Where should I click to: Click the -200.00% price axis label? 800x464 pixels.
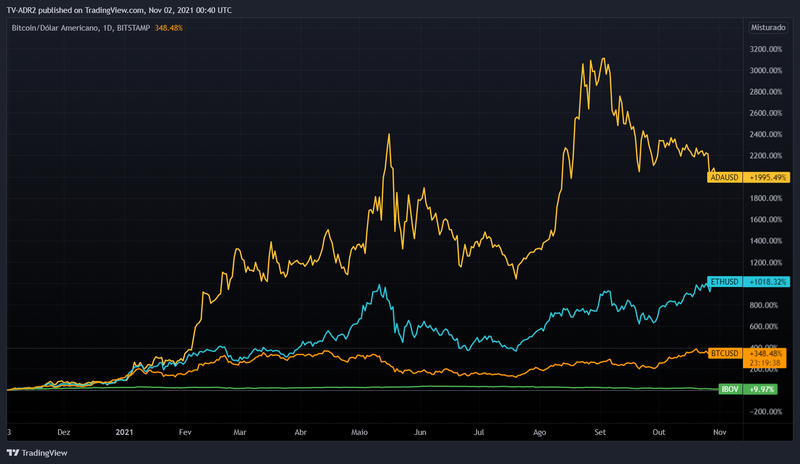pyautogui.click(x=766, y=411)
